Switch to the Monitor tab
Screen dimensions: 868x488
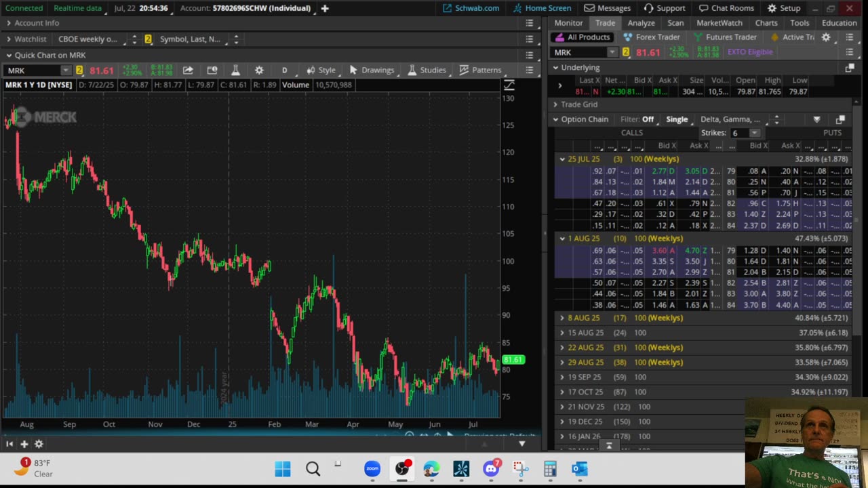pos(568,23)
